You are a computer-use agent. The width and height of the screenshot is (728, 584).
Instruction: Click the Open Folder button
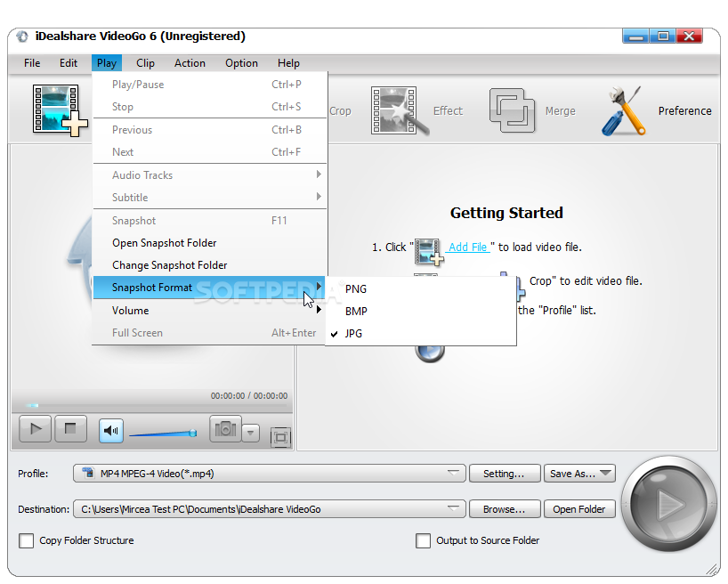(x=580, y=509)
